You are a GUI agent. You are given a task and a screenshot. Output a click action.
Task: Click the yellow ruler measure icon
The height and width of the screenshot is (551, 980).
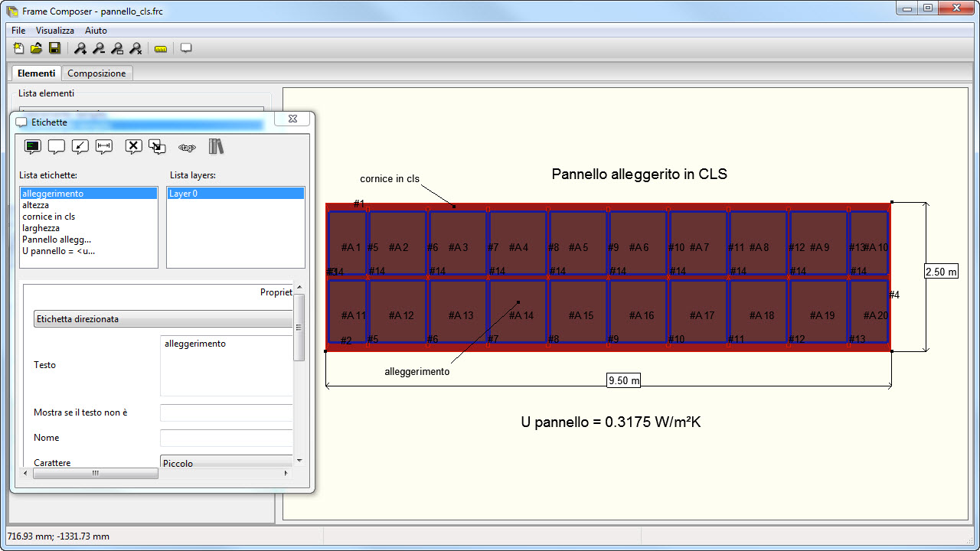coord(160,48)
